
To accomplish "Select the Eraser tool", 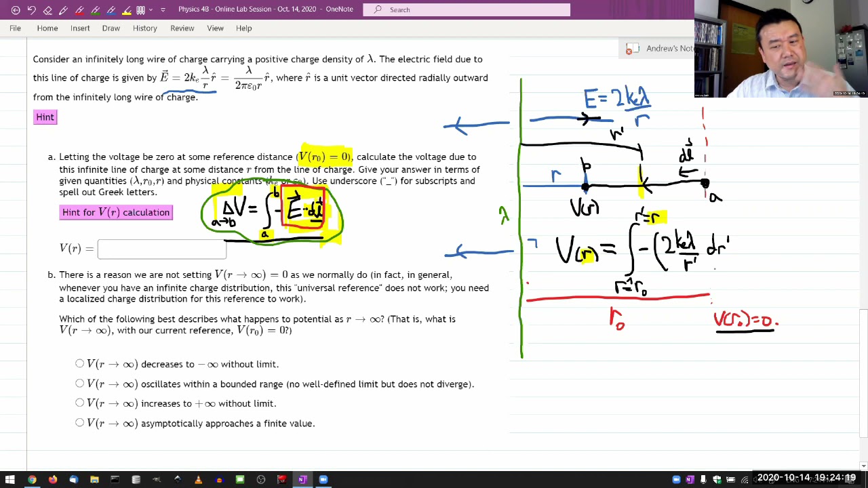I will (47, 9).
